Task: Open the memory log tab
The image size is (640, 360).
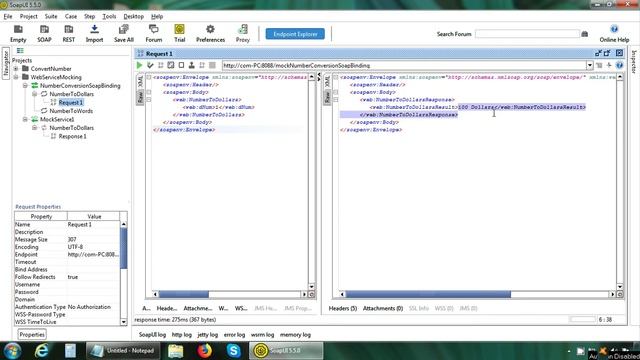Action: pos(296,335)
